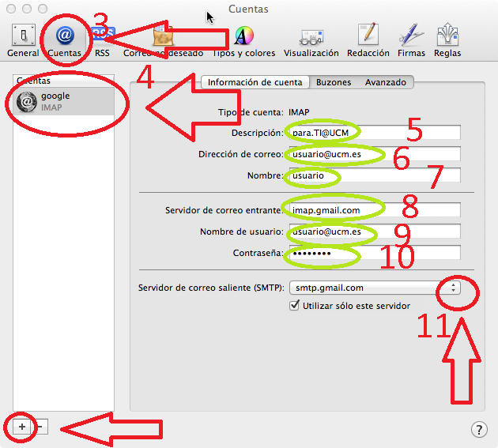Open the Redacción preferences pane
Screen dimensions: 498x448
coord(368,40)
